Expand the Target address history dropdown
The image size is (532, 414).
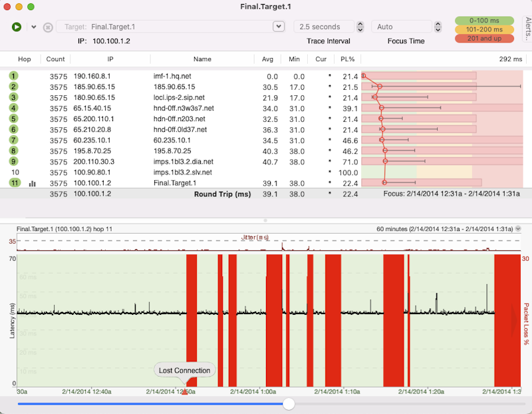coord(279,27)
